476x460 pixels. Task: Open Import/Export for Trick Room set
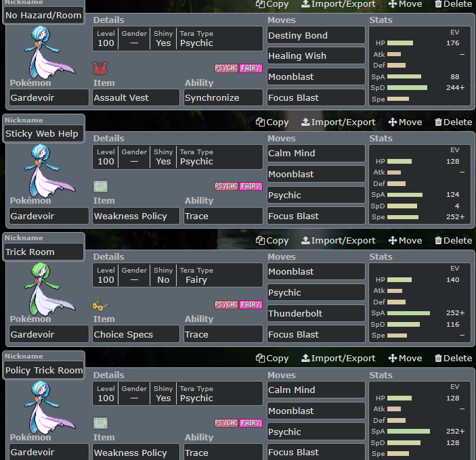pyautogui.click(x=338, y=240)
